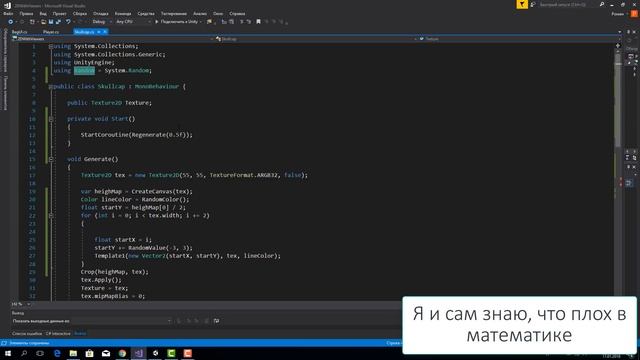Click the yellow notifications filter flag
Image resolution: width=640 pixels, height=360 pixels.
click(522, 4)
